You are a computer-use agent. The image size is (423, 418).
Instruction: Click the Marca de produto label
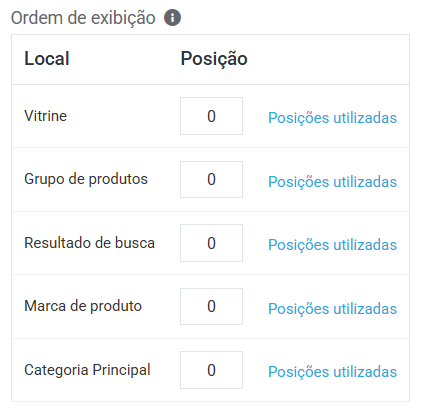83,306
